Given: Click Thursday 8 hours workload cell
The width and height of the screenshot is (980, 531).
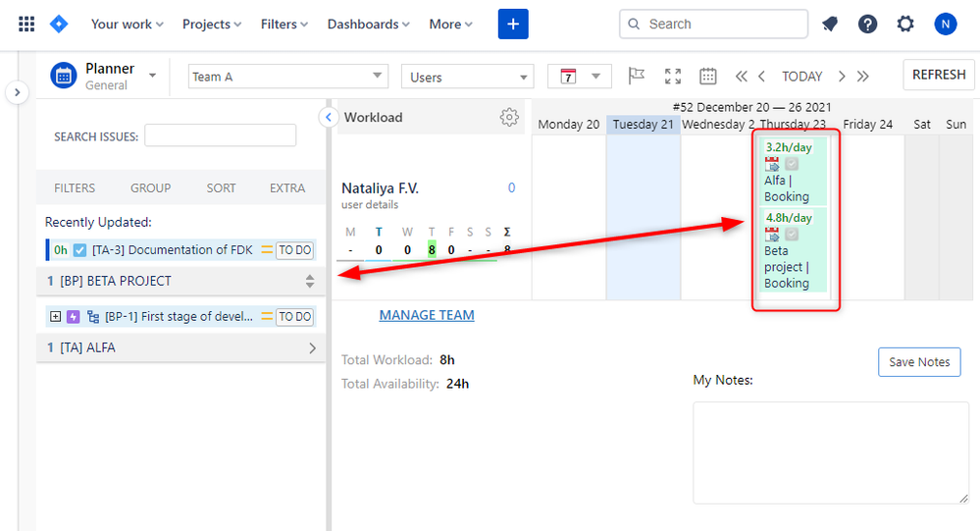Looking at the screenshot, I should [432, 249].
